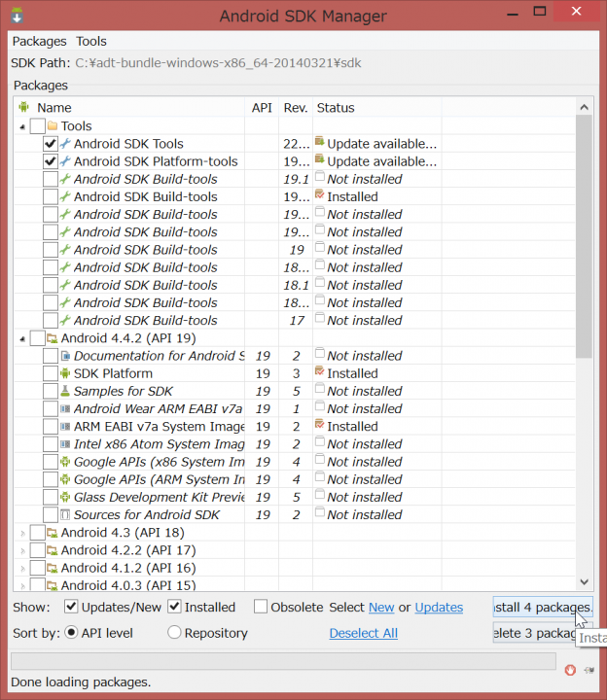The image size is (607, 700).
Task: Select the Glass Development Kit Preview row text
Action: 159,497
